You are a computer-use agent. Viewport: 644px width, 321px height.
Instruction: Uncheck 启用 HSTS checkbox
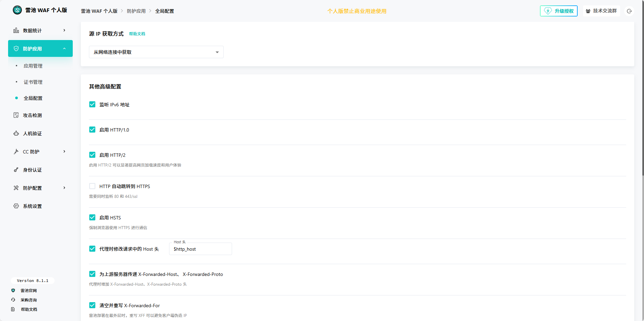click(92, 217)
